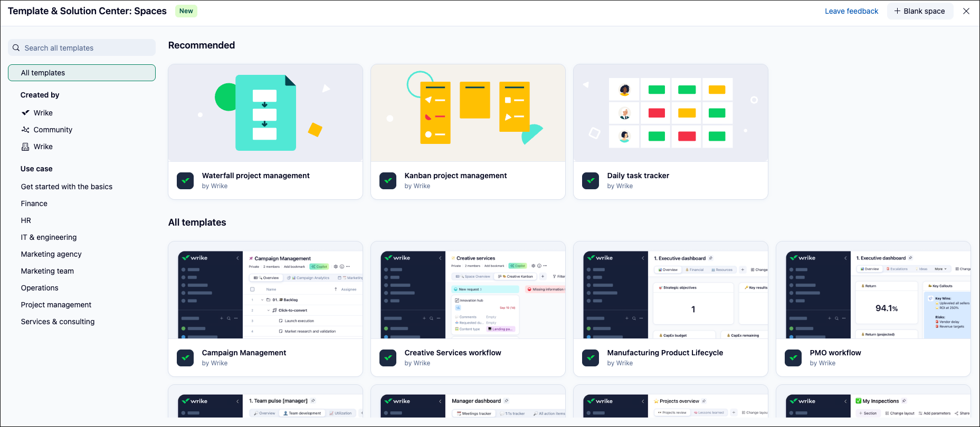Open the My Inspections template thumbnail
980x427 pixels.
point(873,401)
